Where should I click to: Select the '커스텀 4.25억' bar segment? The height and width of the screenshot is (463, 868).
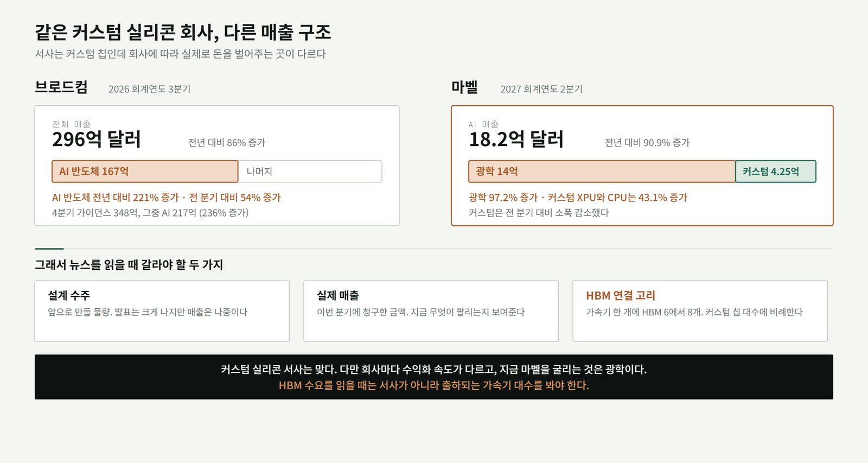point(776,172)
